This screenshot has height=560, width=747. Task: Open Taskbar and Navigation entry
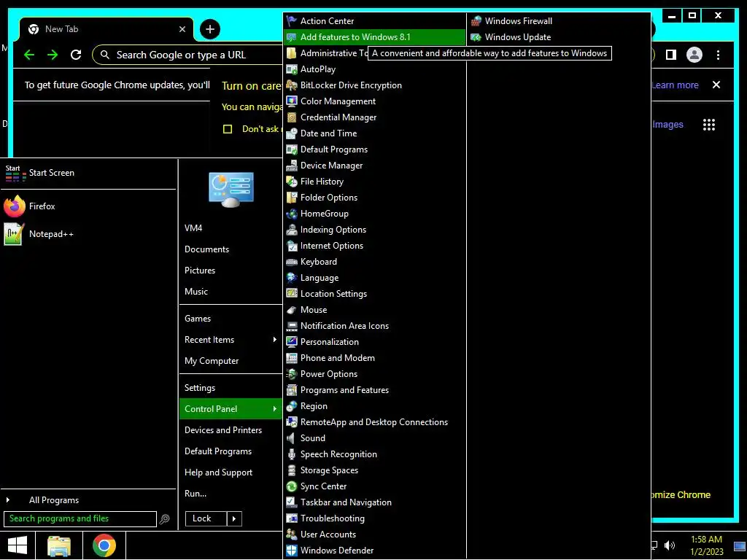pyautogui.click(x=374, y=502)
